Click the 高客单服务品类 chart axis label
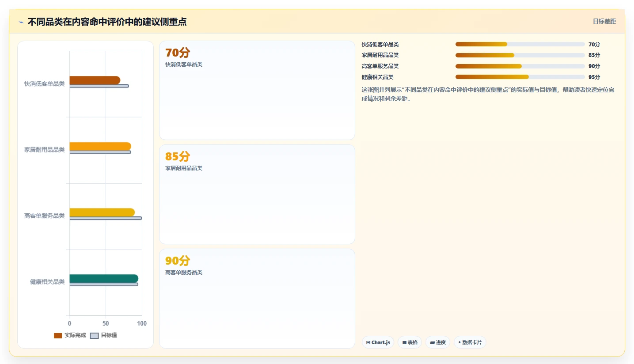 tap(45, 216)
